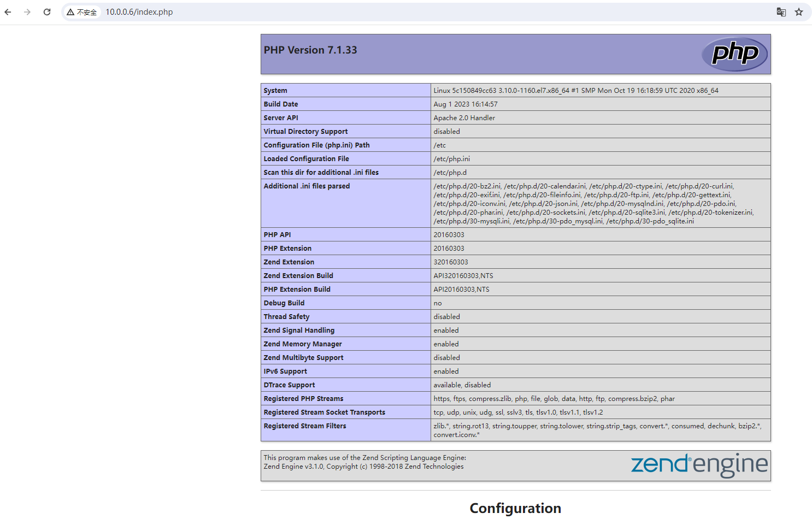The image size is (812, 519).
Task: Click the Zend Extension label
Action: pyautogui.click(x=289, y=262)
